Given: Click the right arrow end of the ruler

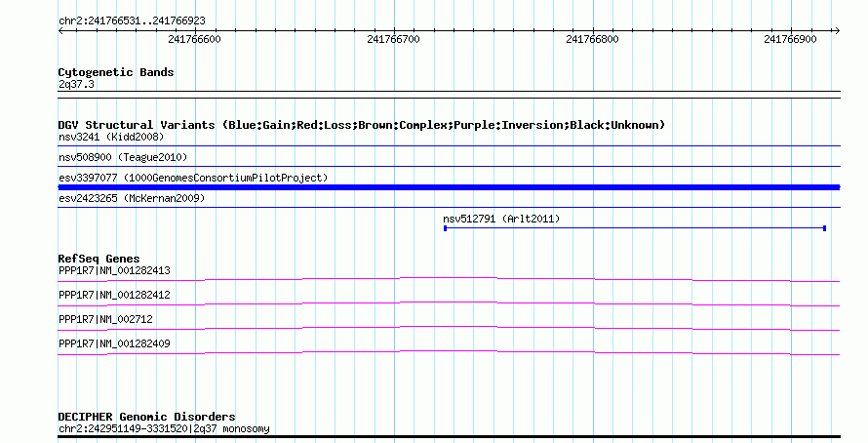Looking at the screenshot, I should coord(837,30).
